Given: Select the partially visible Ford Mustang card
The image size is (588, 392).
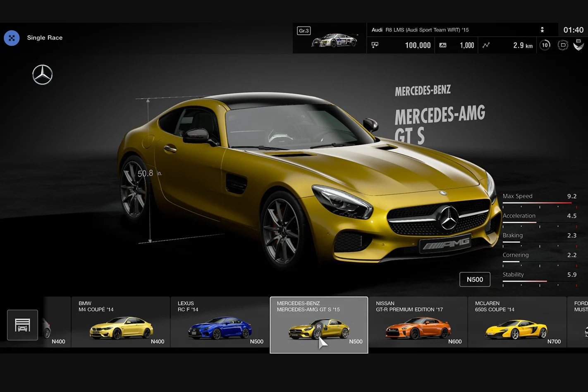Looking at the screenshot, I should (578, 322).
